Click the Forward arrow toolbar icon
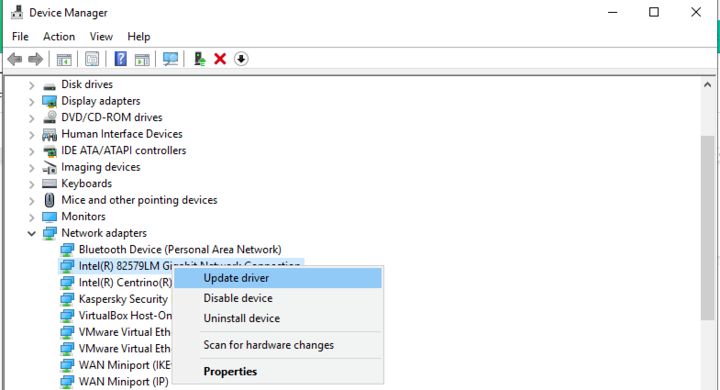Image resolution: width=720 pixels, height=390 pixels. point(35,59)
